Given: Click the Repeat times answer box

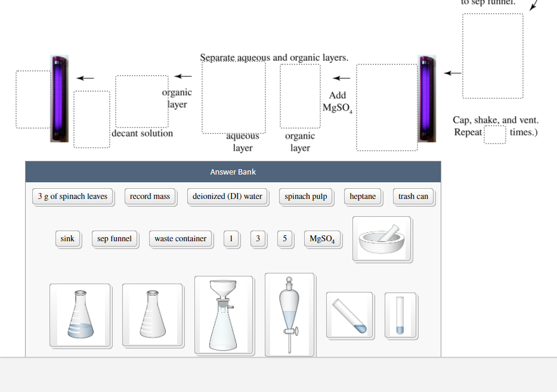Looking at the screenshot, I should pos(495,135).
